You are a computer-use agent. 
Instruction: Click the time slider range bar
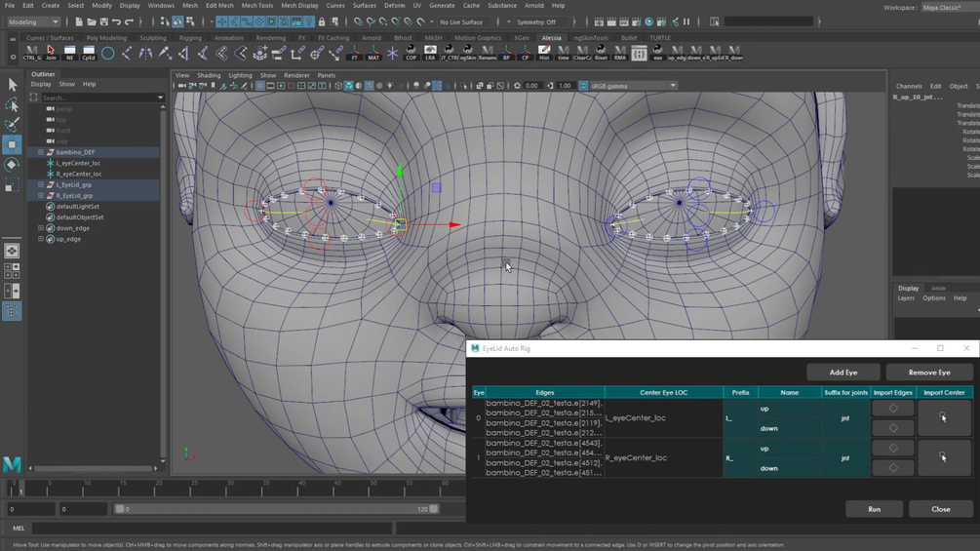coord(277,509)
